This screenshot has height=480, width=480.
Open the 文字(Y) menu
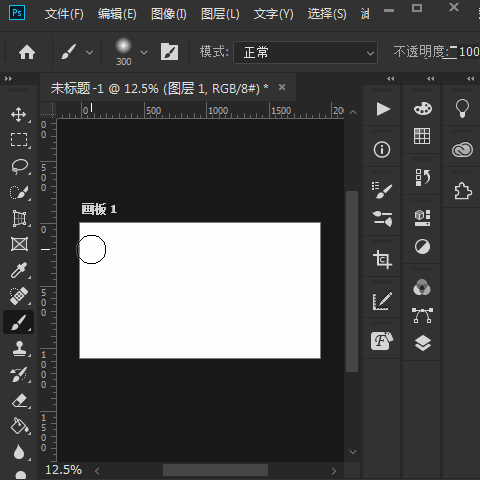click(273, 14)
